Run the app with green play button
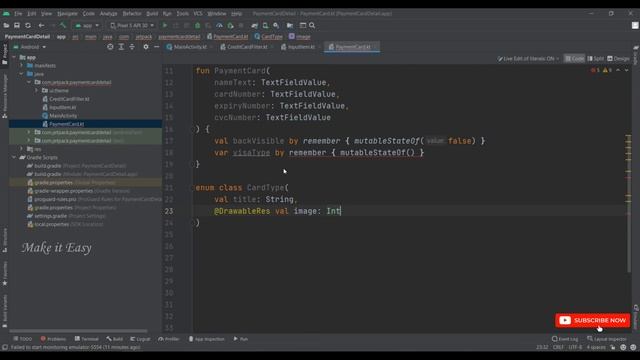 tap(164, 25)
